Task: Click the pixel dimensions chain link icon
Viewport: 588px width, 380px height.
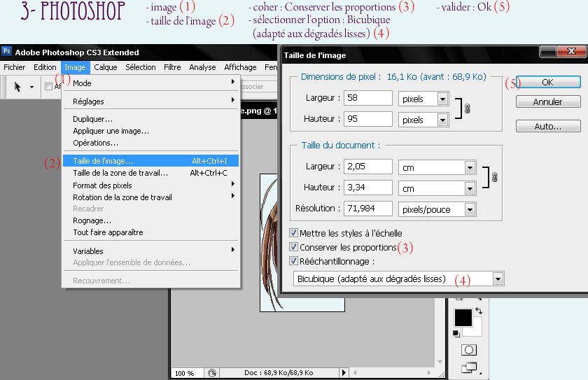Action: click(x=468, y=109)
